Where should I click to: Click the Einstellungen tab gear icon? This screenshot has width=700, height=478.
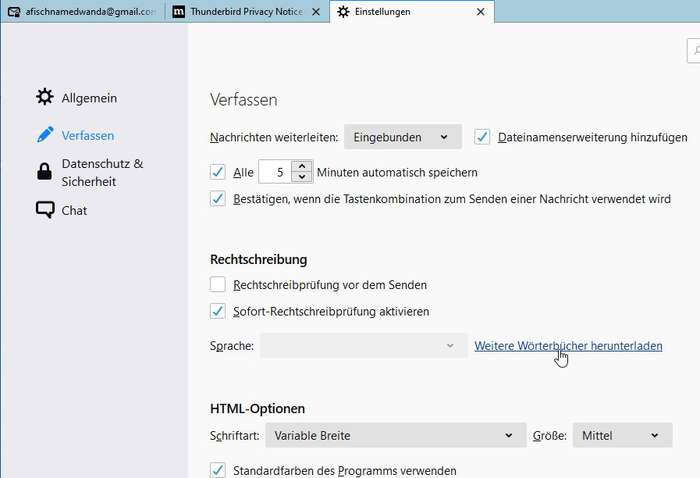click(344, 12)
